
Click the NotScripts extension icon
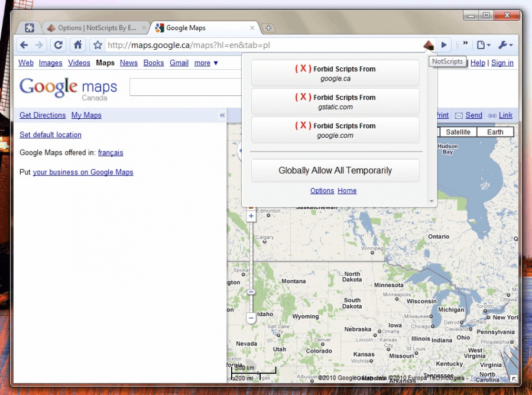pos(428,45)
